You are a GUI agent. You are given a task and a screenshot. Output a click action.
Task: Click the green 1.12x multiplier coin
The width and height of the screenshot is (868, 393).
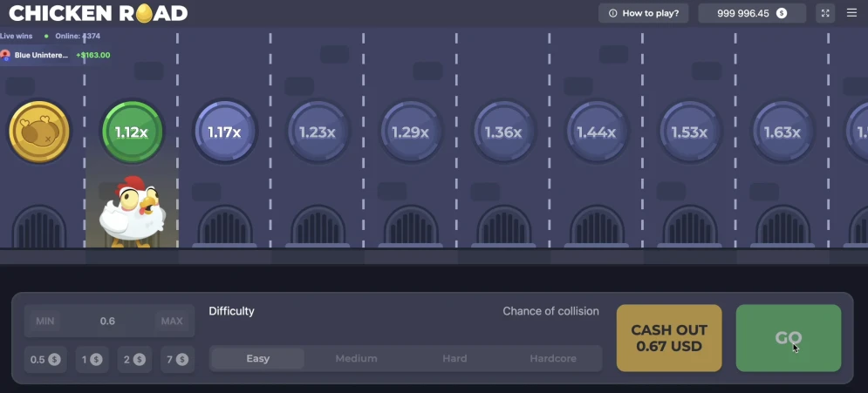point(133,132)
